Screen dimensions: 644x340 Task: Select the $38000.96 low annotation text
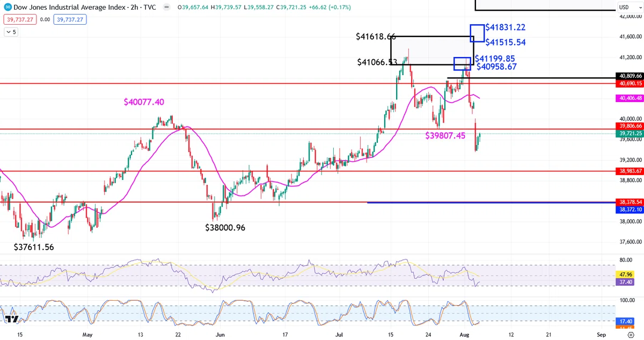(x=225, y=227)
